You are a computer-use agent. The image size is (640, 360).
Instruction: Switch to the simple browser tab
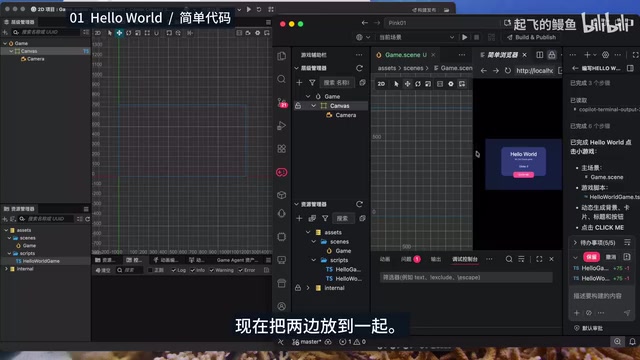(502, 55)
